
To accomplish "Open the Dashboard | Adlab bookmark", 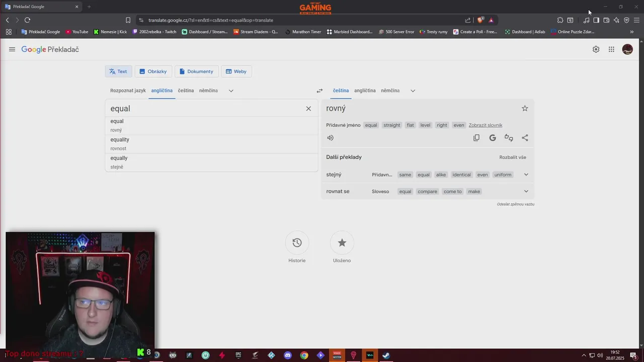I will point(525,32).
